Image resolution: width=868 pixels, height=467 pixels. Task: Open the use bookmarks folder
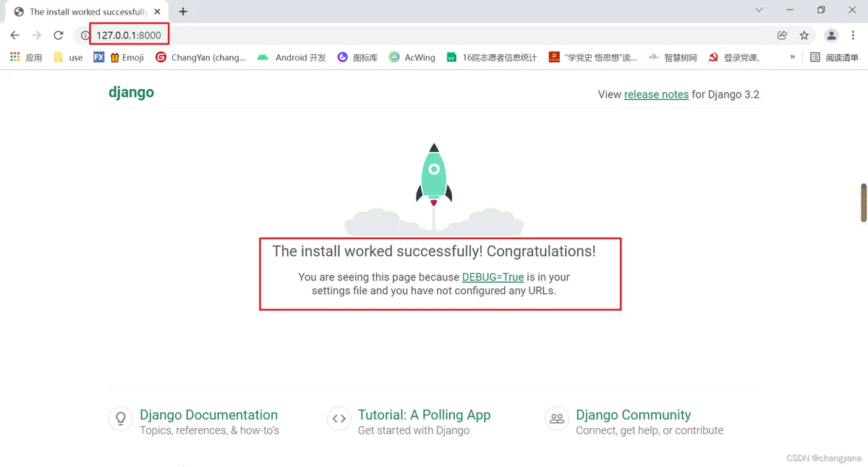(68, 57)
